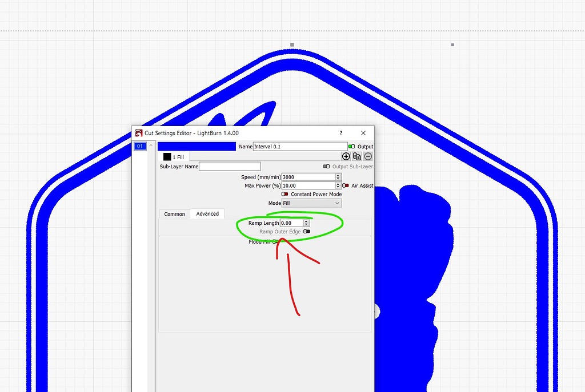Enable the Ramp Outer Edge toggle
Viewport: 585px width, 392px height.
[306, 232]
